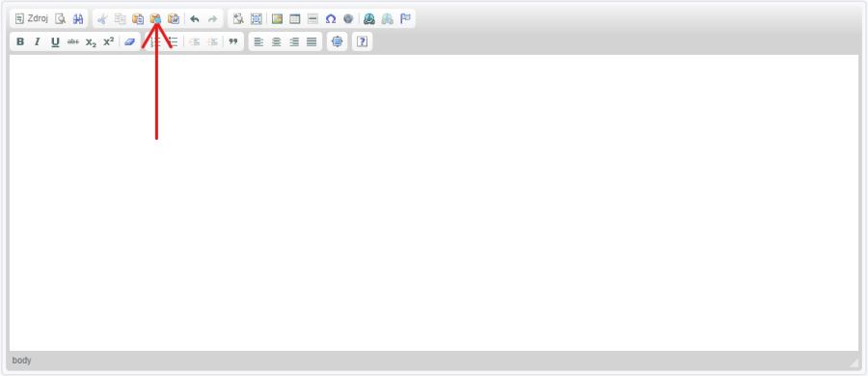Open special characters with the Omega icon
The width and height of the screenshot is (868, 376).
[x=331, y=19]
